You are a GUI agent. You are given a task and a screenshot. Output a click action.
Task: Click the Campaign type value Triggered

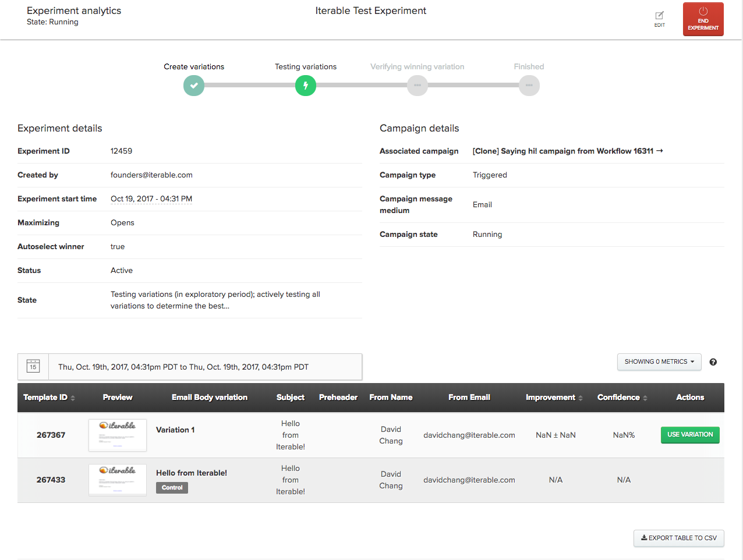[x=490, y=175]
